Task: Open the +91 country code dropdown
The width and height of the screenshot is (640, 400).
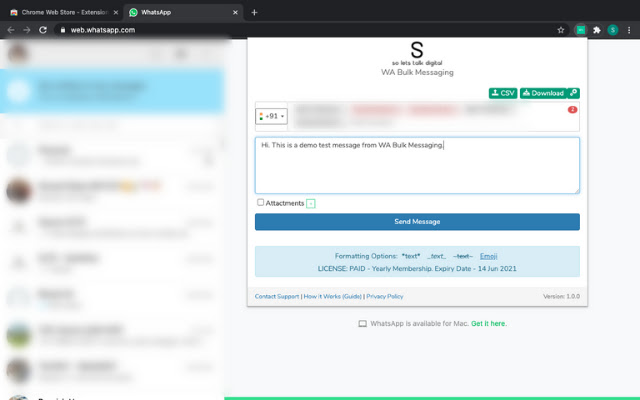Action: [271, 116]
